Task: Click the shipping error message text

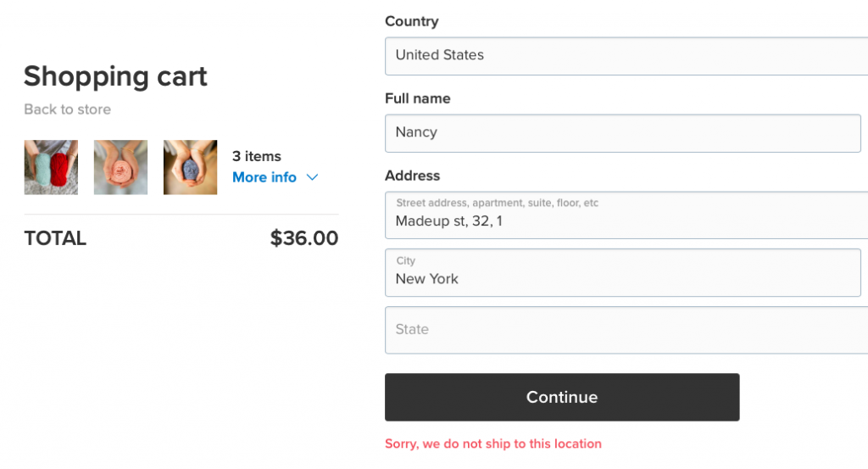Action: click(492, 444)
